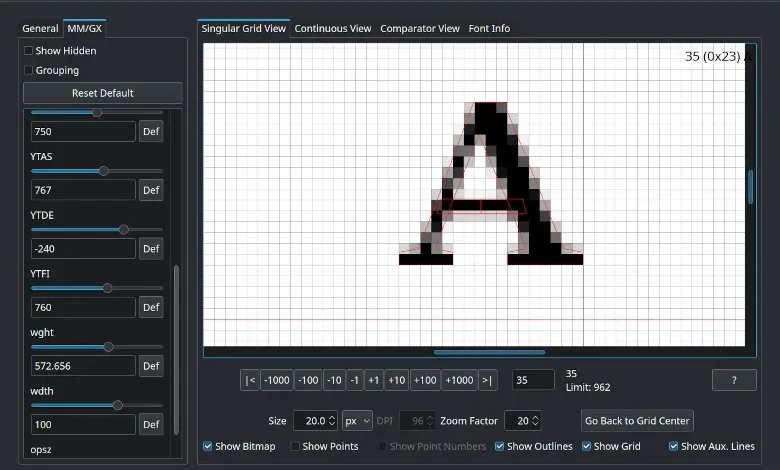Viewport: 780px width, 470px height.
Task: Click the YTFI slider handle
Action: 107,288
